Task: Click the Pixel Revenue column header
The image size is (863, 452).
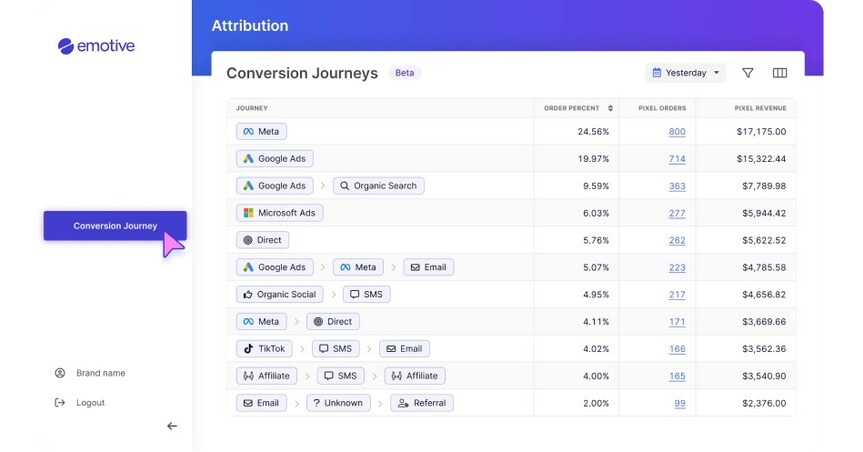Action: click(x=760, y=108)
